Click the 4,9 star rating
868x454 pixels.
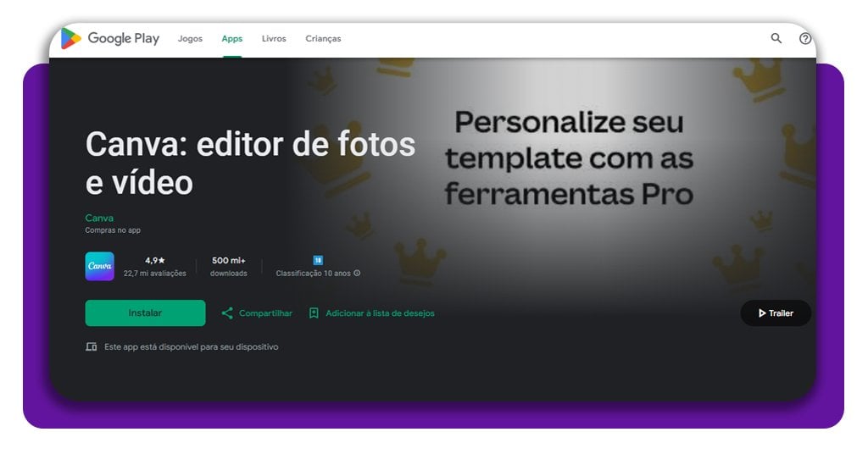155,260
